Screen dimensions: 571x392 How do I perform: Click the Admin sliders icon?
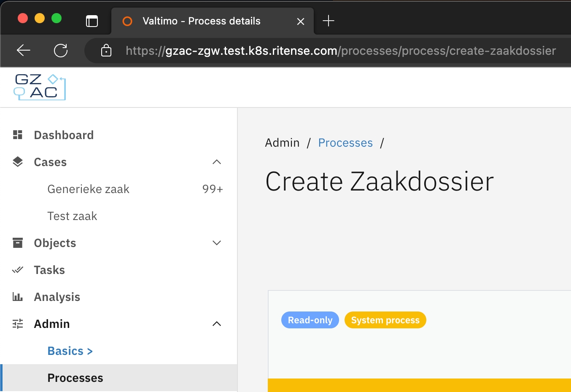pos(18,324)
